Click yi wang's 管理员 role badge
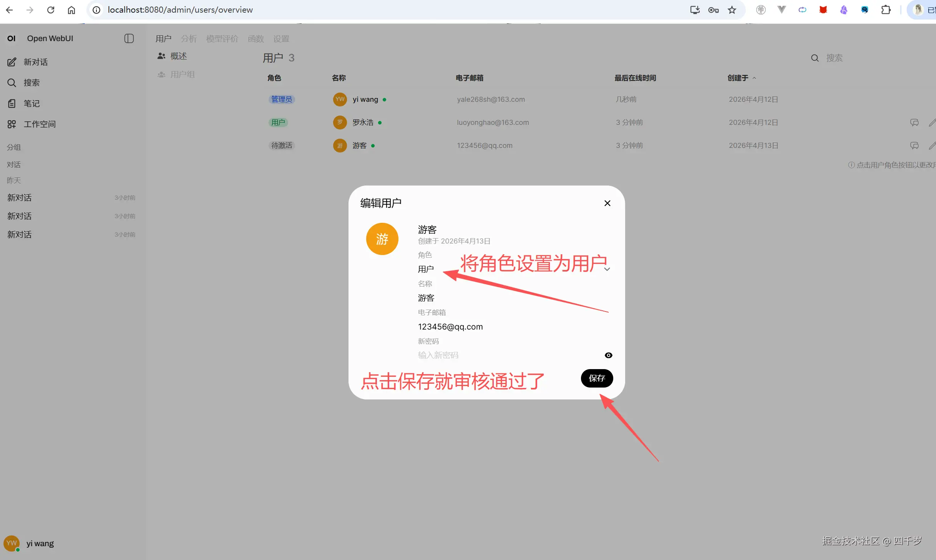Screen dimensions: 936x560 (x=282, y=99)
